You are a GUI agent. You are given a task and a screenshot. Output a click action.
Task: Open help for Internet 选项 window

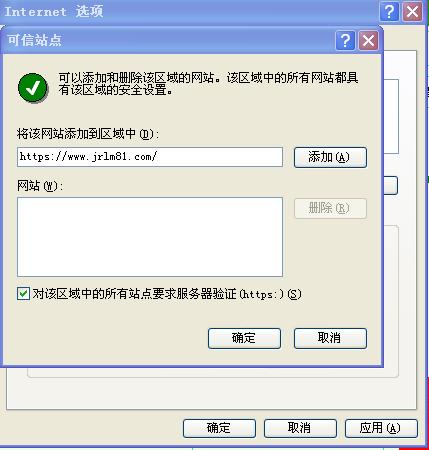pos(389,12)
